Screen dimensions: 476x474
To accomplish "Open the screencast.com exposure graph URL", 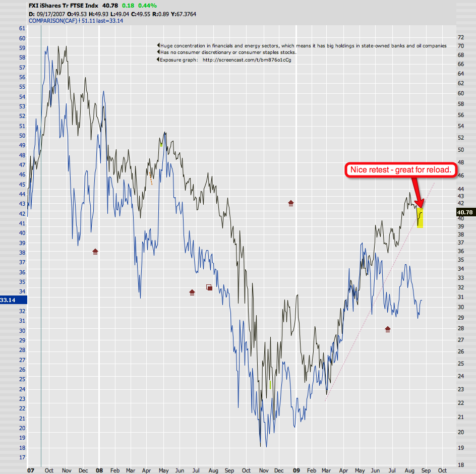I will [x=247, y=60].
